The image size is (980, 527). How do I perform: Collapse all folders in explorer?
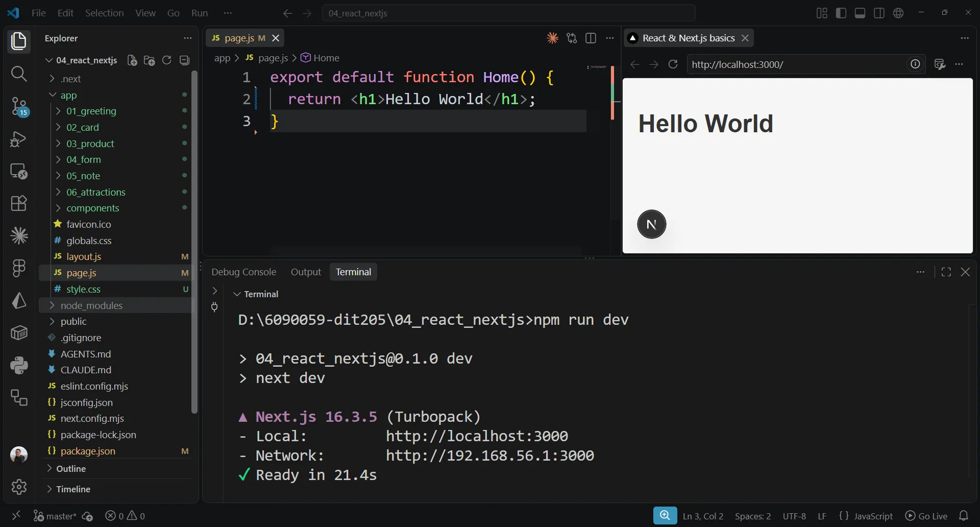click(184, 60)
